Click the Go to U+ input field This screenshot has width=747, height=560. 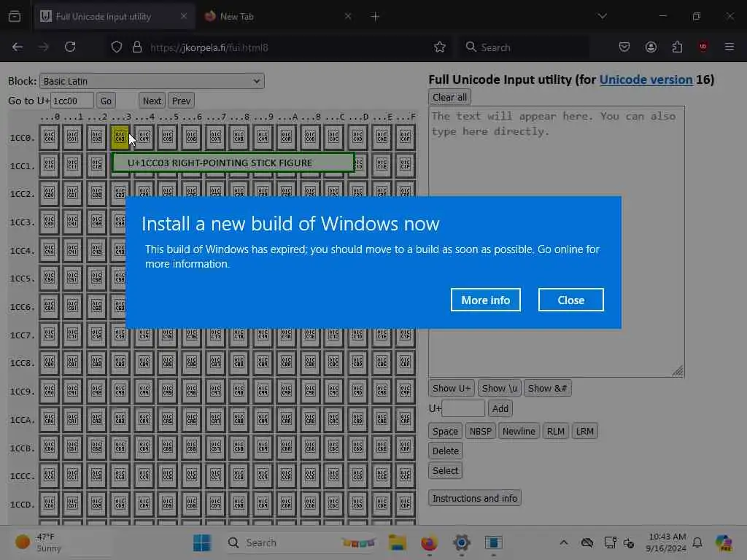pyautogui.click(x=72, y=101)
